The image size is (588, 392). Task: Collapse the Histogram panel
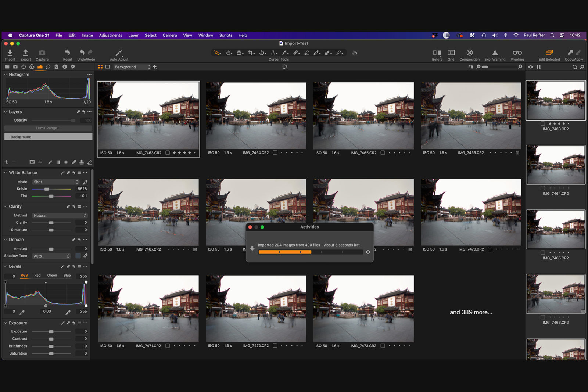(5, 74)
